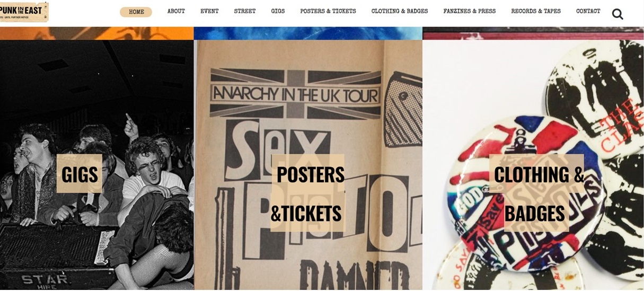The height and width of the screenshot is (291, 644).
Task: Open the search magnifier icon
Action: (x=617, y=14)
